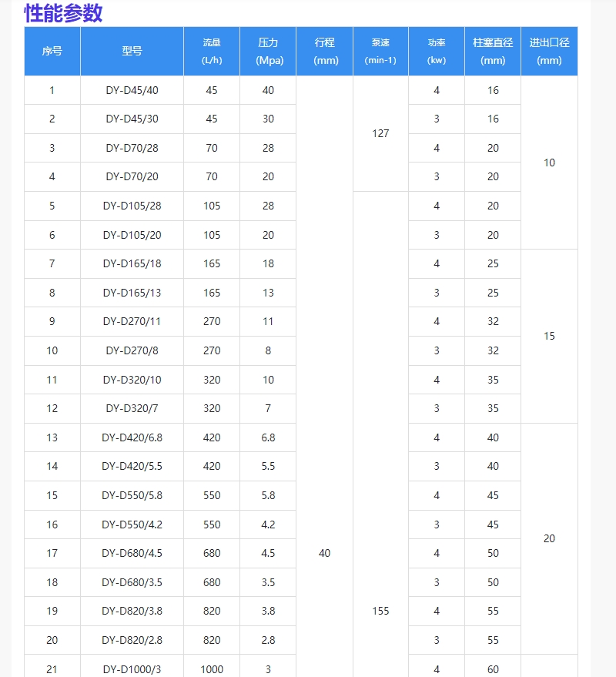Select model cell DY-D45/30

point(132,119)
